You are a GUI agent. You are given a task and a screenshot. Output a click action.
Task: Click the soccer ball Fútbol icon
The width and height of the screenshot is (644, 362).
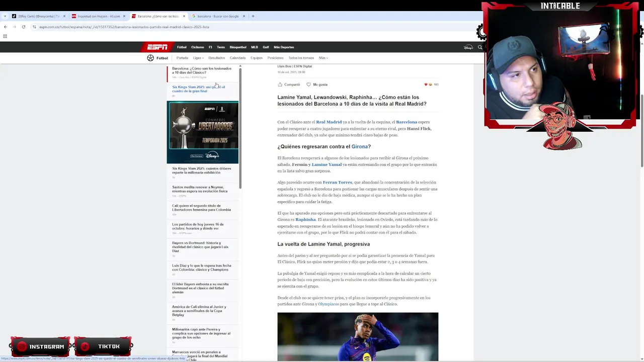(150, 58)
